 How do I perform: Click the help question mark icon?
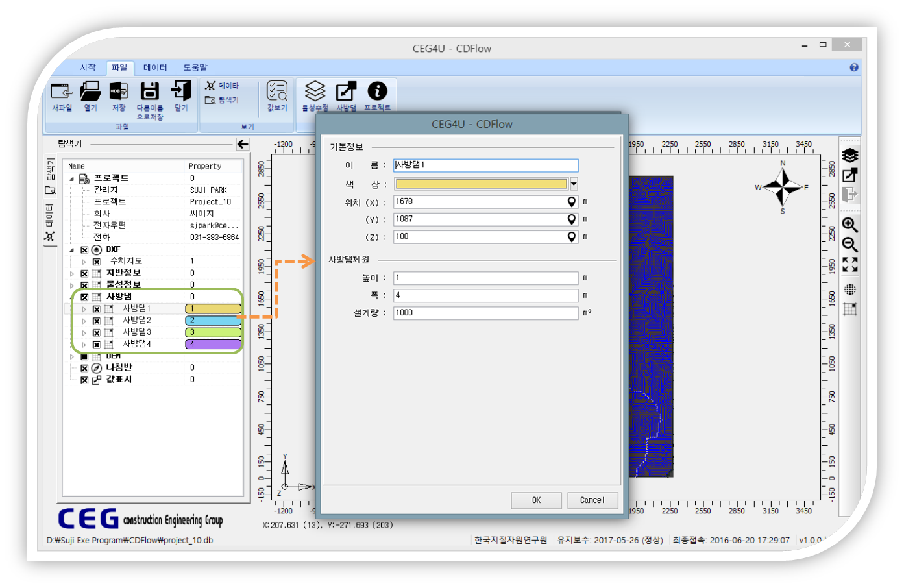(x=854, y=67)
